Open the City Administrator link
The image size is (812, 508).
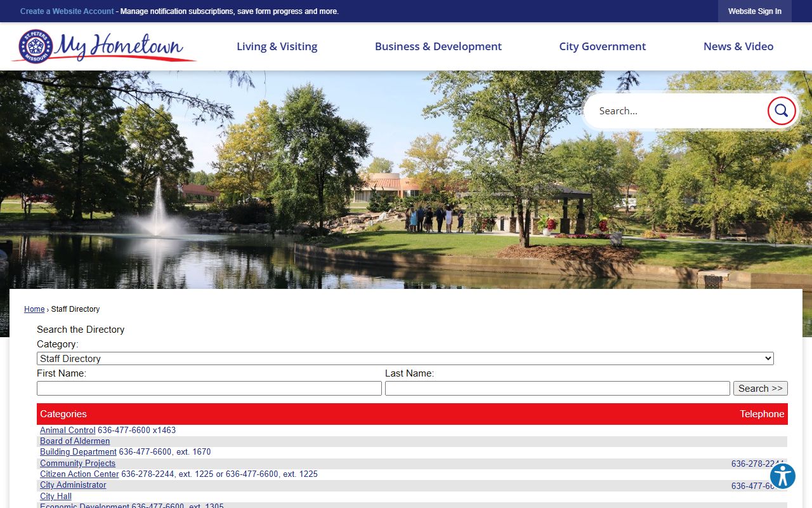pyautogui.click(x=73, y=485)
